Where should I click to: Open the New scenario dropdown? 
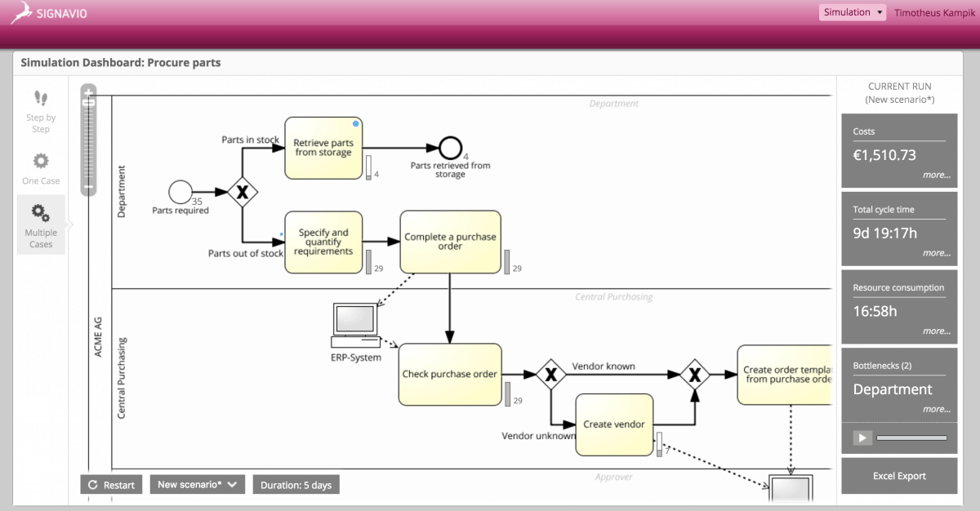[x=198, y=485]
